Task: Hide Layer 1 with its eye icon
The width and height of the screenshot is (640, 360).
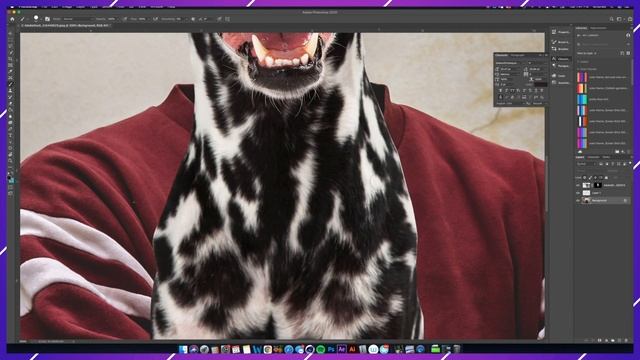Action: [578, 193]
